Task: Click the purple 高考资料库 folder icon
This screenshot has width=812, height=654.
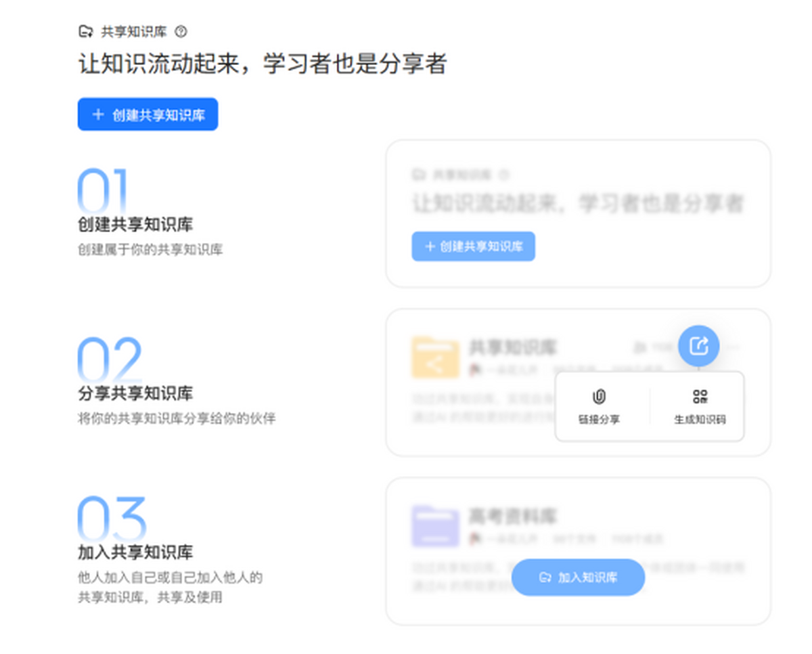Action: 434,525
